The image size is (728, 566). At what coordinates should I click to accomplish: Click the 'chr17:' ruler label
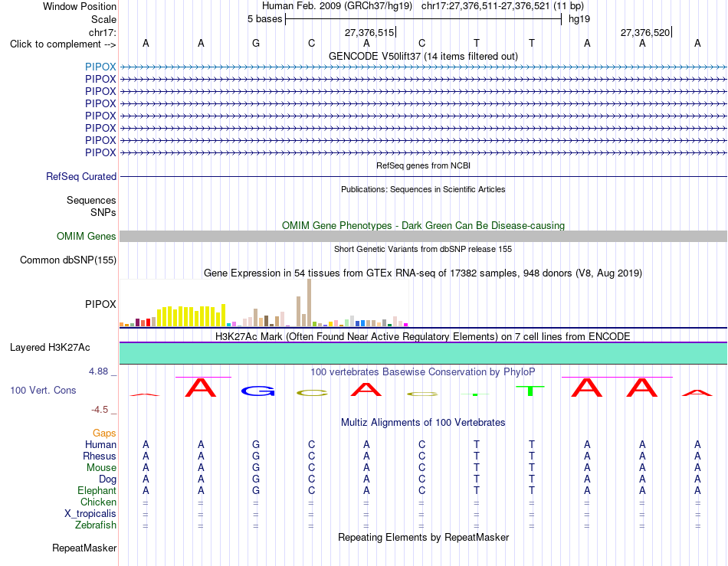pyautogui.click(x=102, y=32)
